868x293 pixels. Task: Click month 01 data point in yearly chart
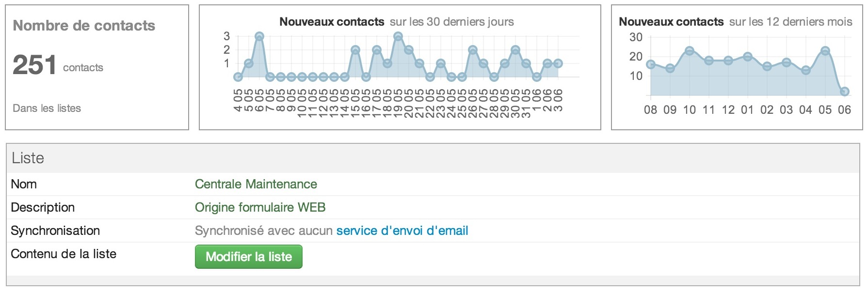(x=748, y=57)
